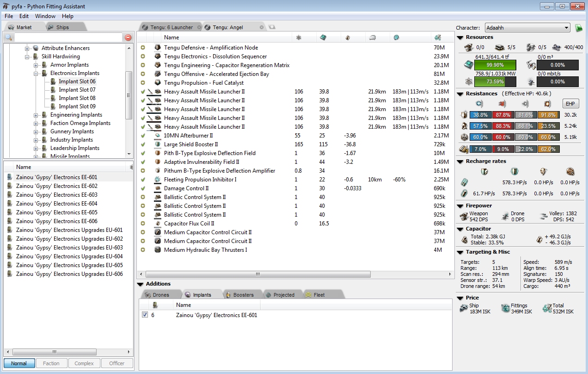Toggle the Faction meta filter button
Screen dimensions: 588x374
pos(51,363)
